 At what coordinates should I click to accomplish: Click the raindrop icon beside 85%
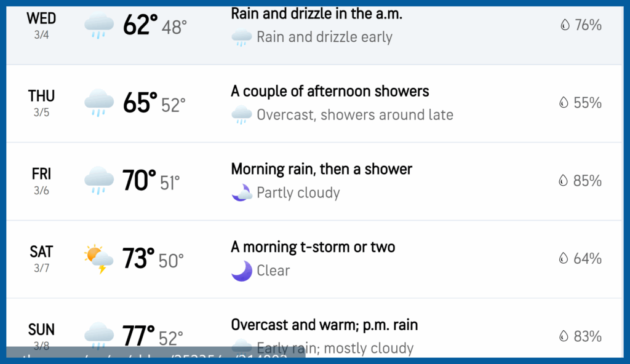coord(564,181)
